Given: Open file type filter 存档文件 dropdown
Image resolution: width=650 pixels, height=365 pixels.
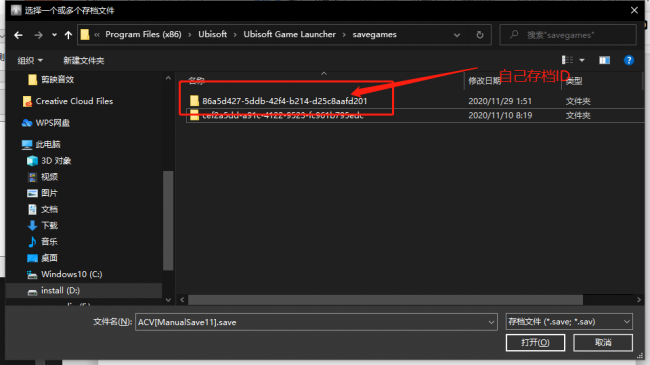Looking at the screenshot, I should pos(569,322).
